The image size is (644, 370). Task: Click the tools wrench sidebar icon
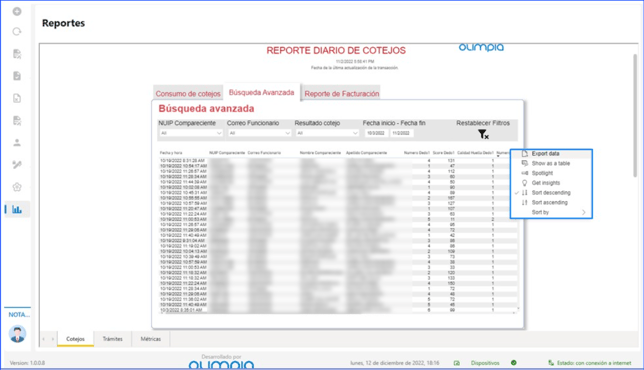click(x=17, y=165)
